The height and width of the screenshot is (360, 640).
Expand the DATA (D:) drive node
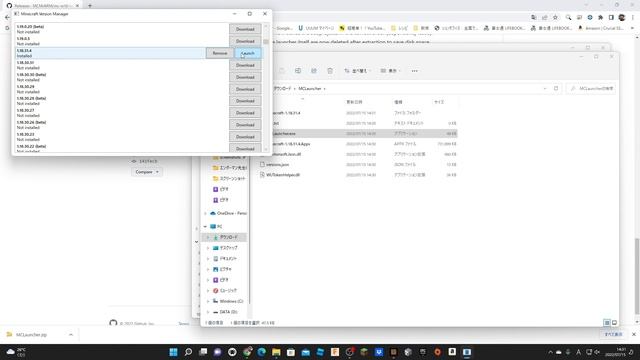(x=208, y=312)
